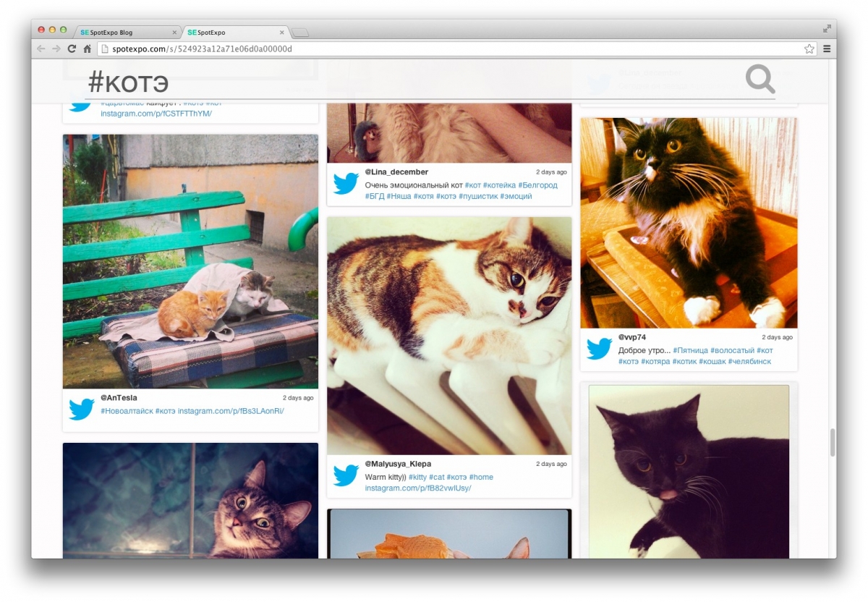Reload the page with refresh icon
This screenshot has width=868, height=602.
click(x=72, y=48)
